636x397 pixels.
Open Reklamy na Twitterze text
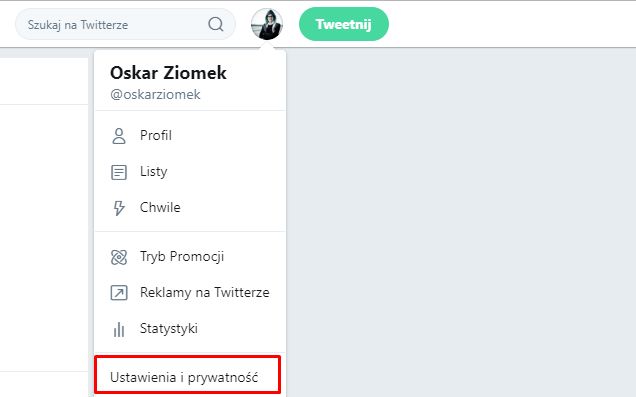coord(204,292)
